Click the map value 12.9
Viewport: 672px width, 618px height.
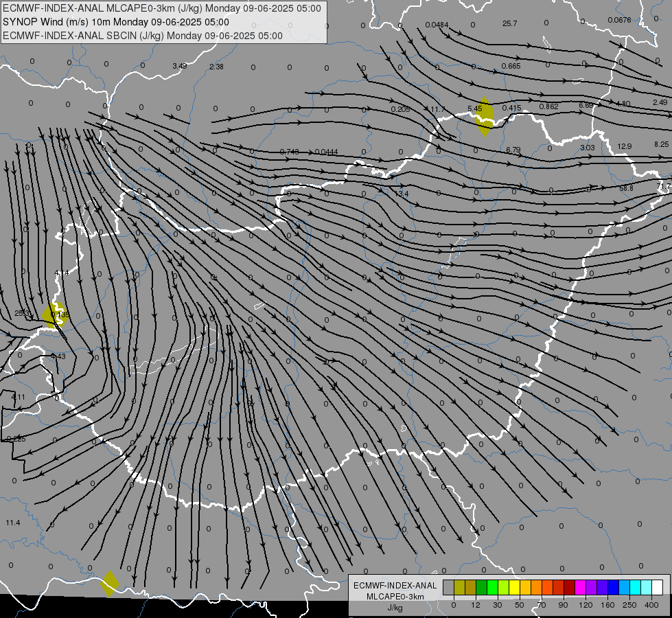(625, 146)
